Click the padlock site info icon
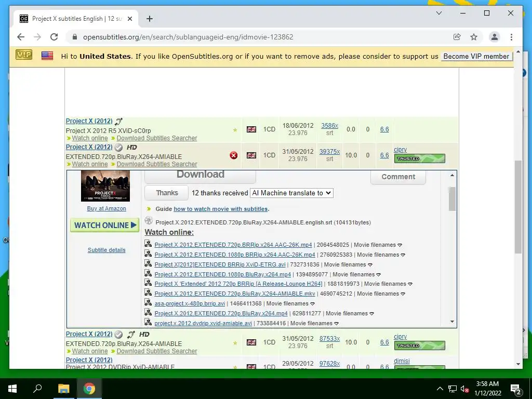Screen dimensions: 532x399 pyautogui.click(x=75, y=37)
